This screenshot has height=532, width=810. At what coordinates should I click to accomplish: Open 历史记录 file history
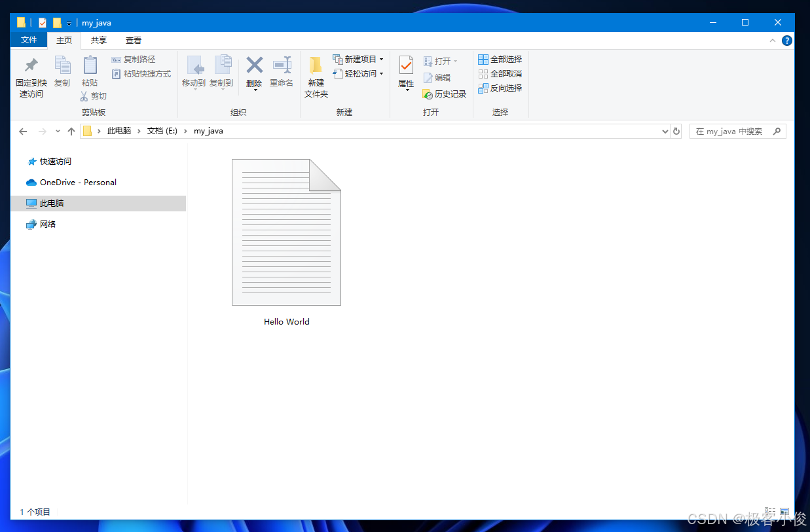[445, 94]
